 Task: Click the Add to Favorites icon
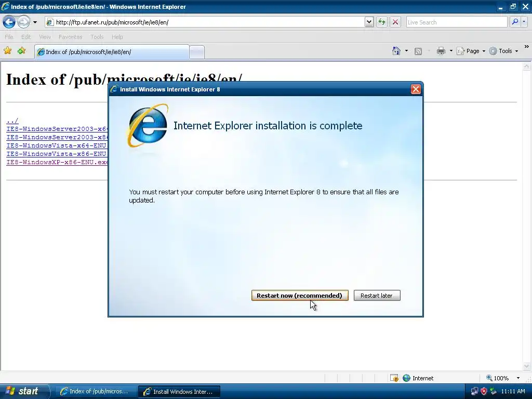tap(21, 51)
